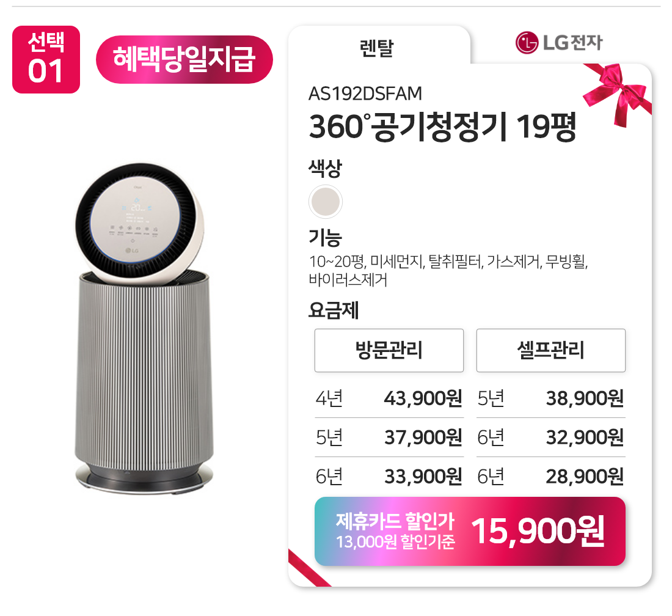Pick the 6년 32,900원 셀프관리 row
The height and width of the screenshot is (616, 672).
(550, 437)
